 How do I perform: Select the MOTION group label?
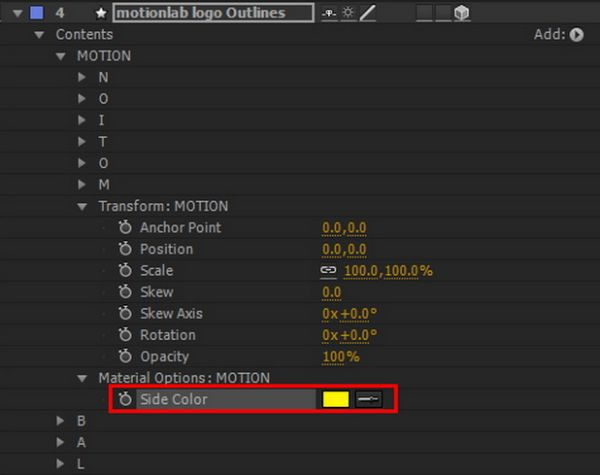click(104, 56)
